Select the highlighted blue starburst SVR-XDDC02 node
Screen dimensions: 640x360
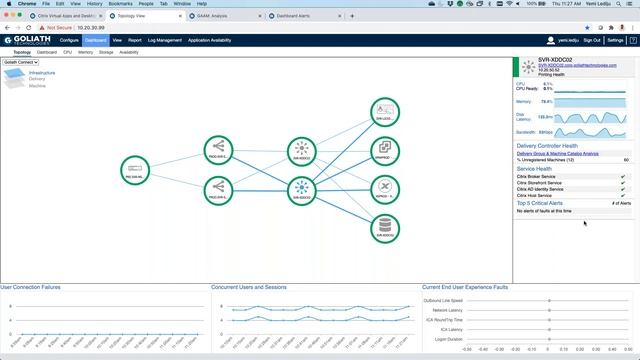tap(302, 191)
